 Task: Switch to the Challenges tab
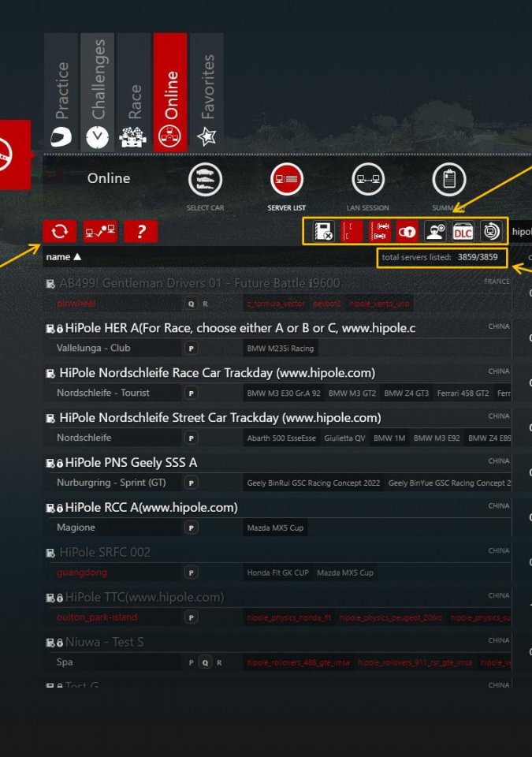pyautogui.click(x=98, y=91)
